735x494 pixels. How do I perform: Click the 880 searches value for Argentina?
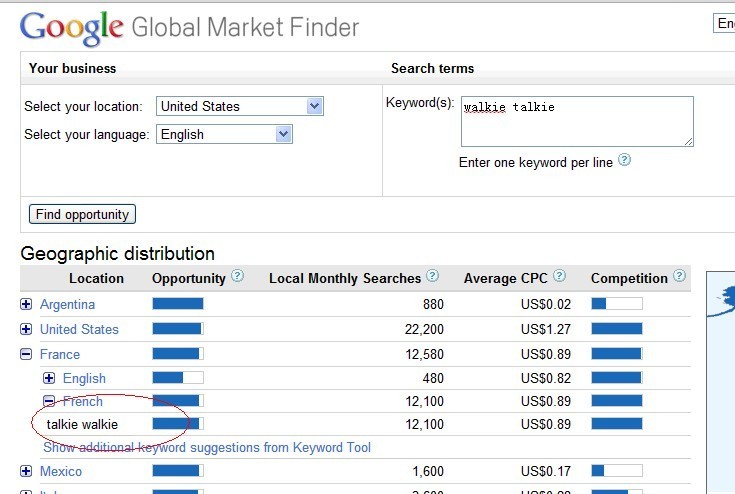[433, 305]
